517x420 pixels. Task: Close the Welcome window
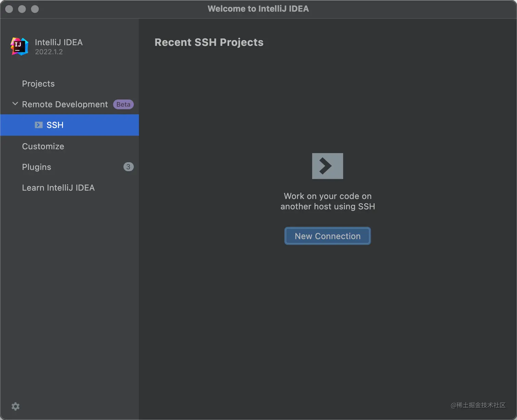[x=9, y=9]
